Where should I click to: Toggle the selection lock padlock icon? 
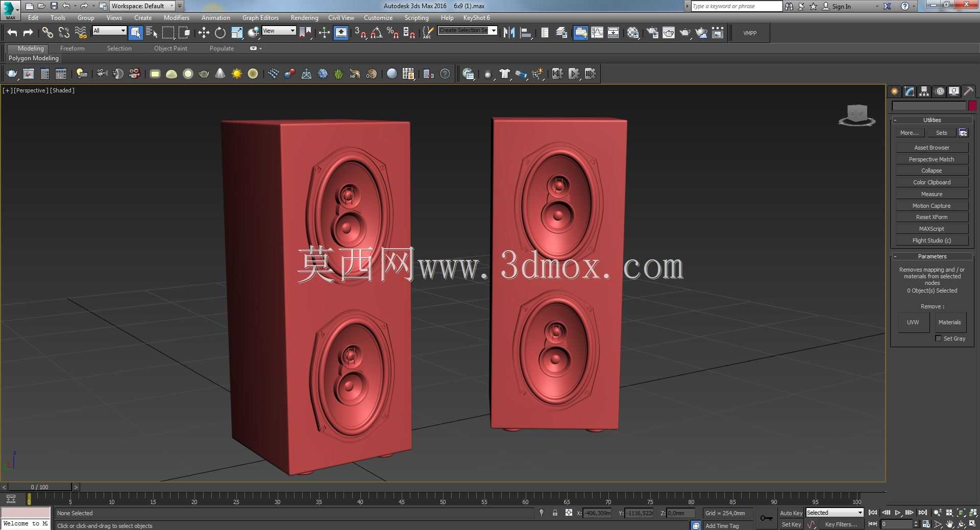coord(555,513)
